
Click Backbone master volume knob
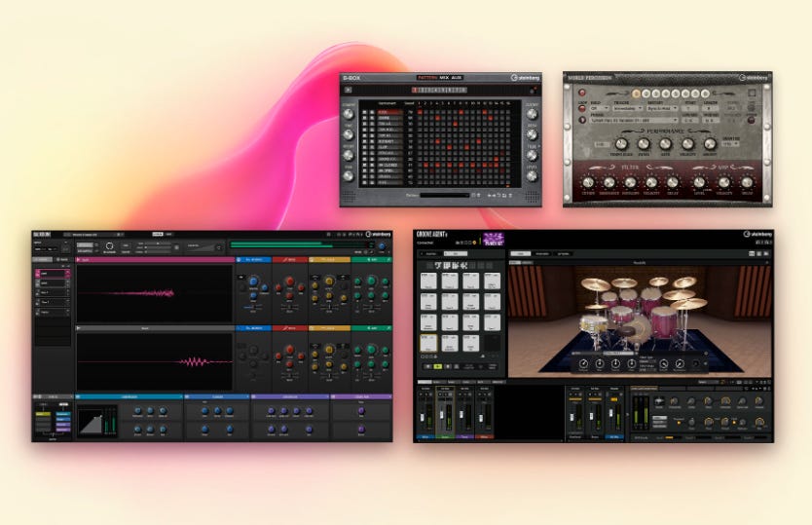[382, 245]
